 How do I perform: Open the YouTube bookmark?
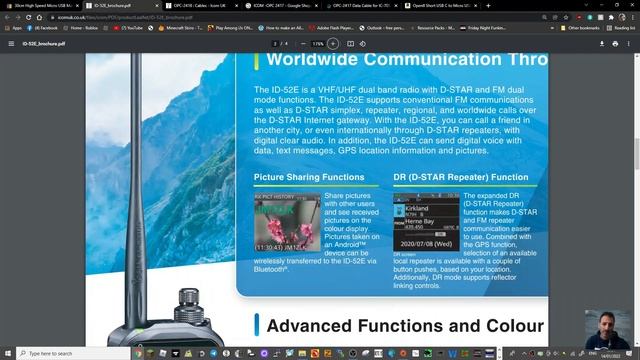(128, 28)
